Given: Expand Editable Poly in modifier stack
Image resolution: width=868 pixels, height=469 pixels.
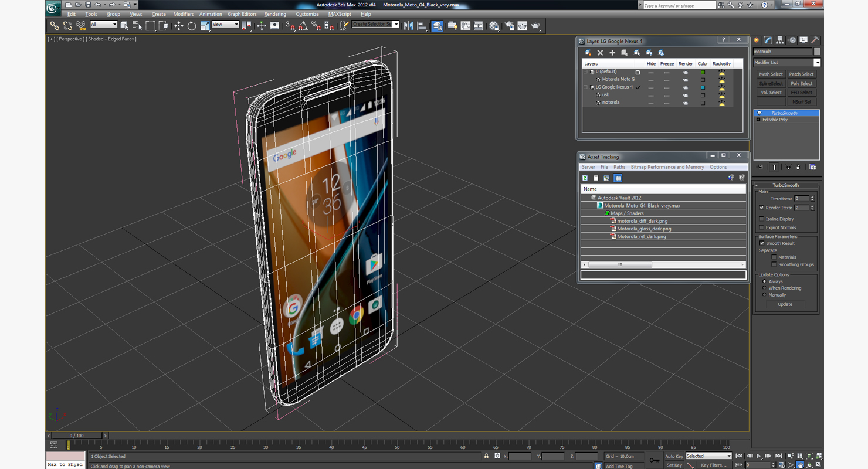Looking at the screenshot, I should [x=758, y=120].
